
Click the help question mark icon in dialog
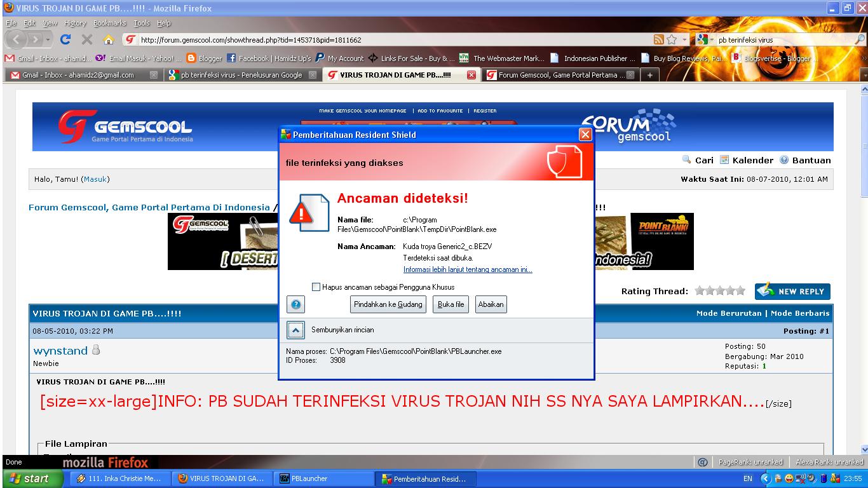(295, 305)
